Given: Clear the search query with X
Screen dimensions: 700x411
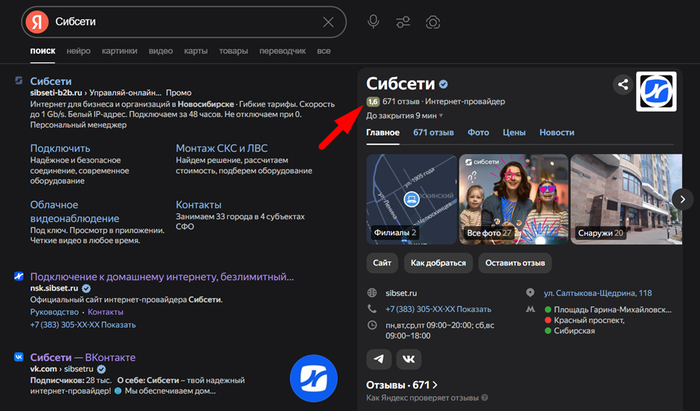Looking at the screenshot, I should [x=329, y=22].
